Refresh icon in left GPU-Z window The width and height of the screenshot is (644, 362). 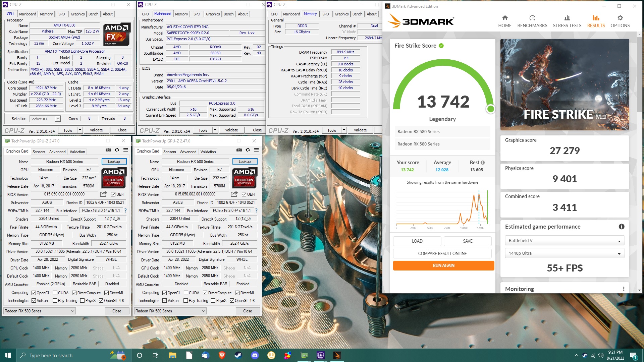click(117, 150)
